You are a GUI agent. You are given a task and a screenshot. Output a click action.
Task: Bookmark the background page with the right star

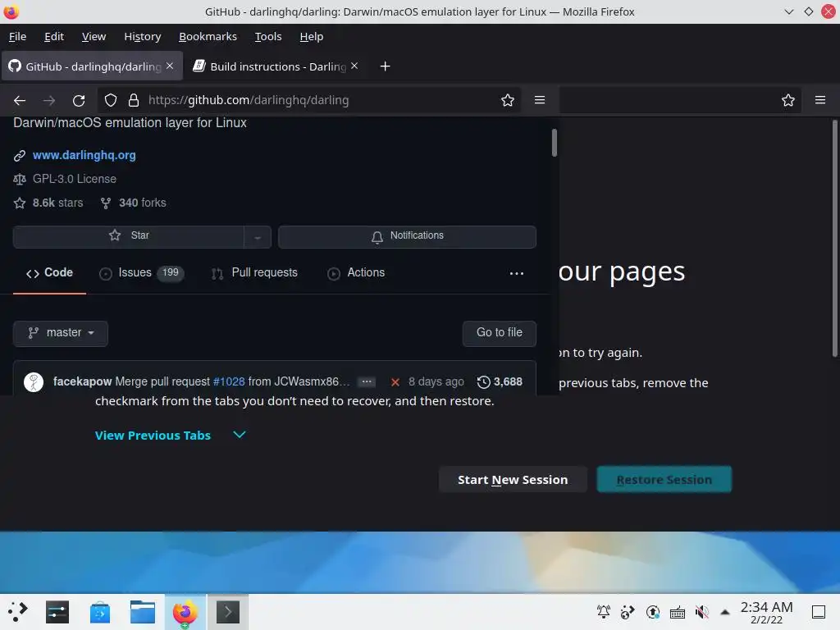(788, 100)
